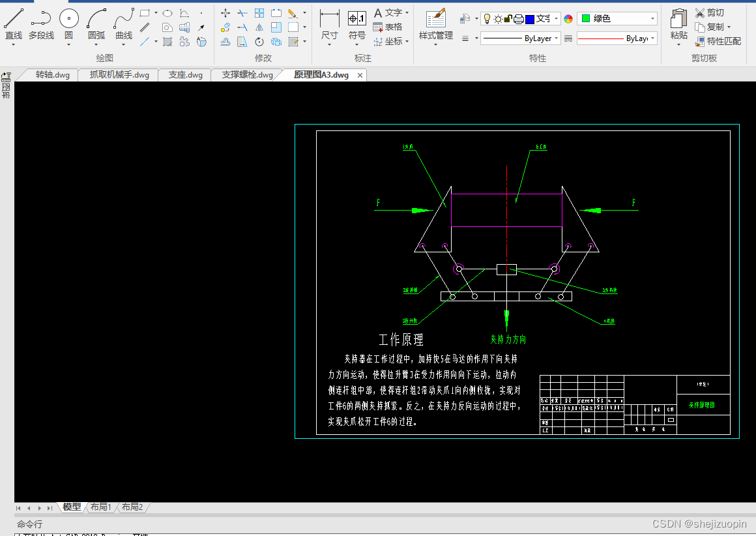
Task: Select the move tool in 修改
Action: 225,13
